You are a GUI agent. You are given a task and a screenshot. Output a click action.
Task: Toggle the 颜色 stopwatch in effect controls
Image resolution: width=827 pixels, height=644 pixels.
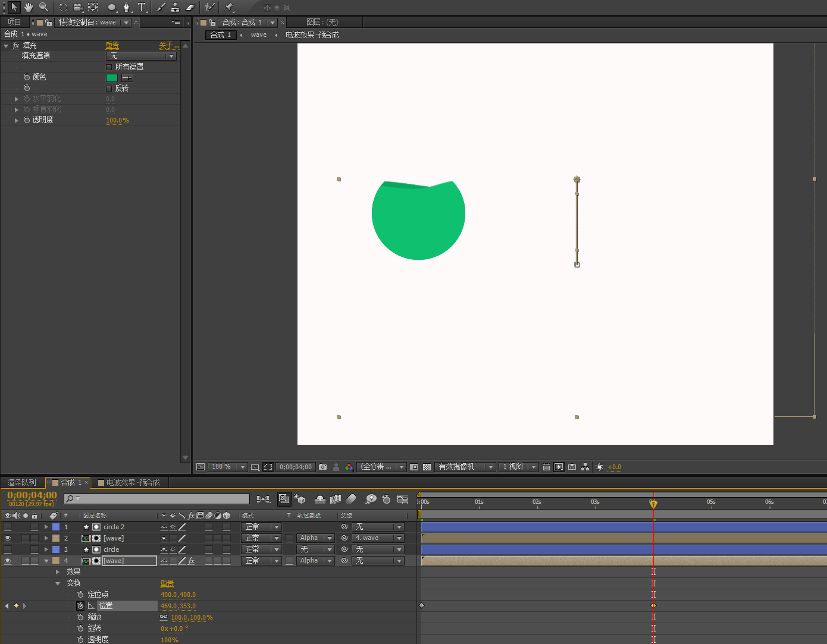coord(27,77)
